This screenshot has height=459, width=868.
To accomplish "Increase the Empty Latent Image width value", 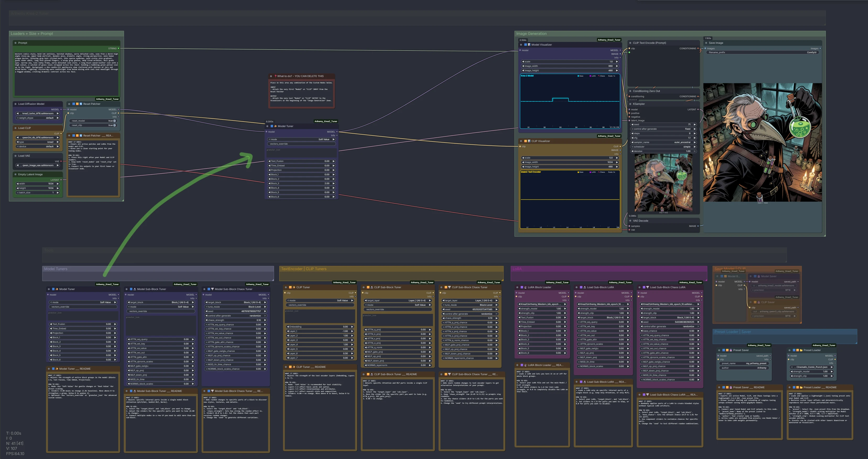I will click(x=58, y=184).
